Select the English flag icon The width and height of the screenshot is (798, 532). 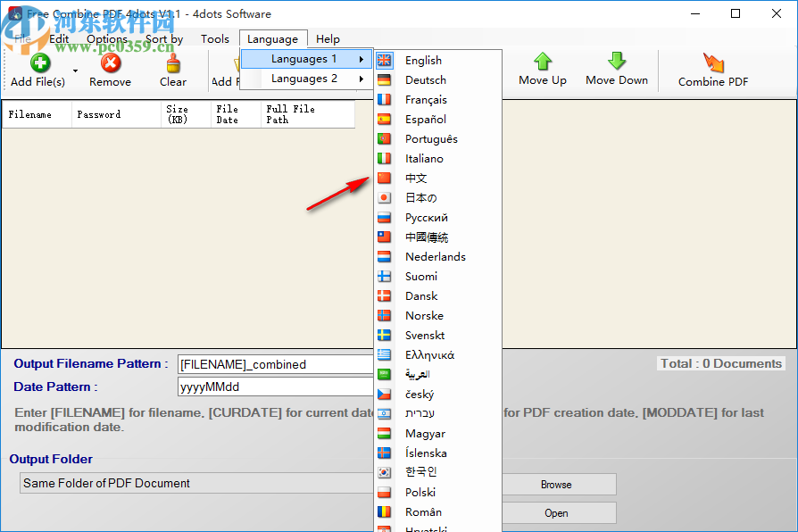[384, 60]
